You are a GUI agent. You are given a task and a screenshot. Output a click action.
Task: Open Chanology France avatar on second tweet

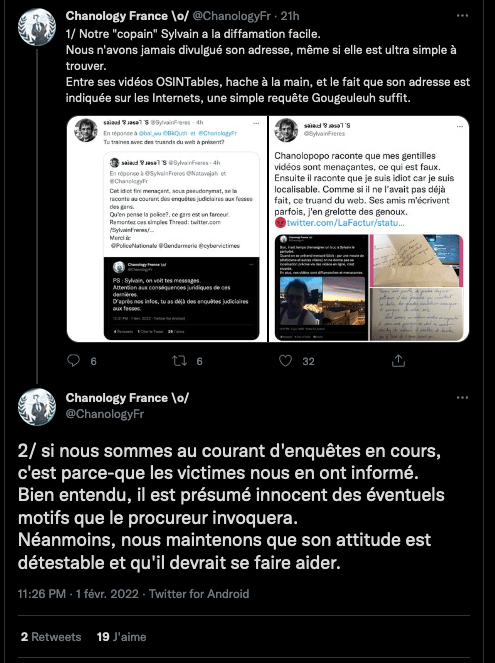click(x=37, y=407)
